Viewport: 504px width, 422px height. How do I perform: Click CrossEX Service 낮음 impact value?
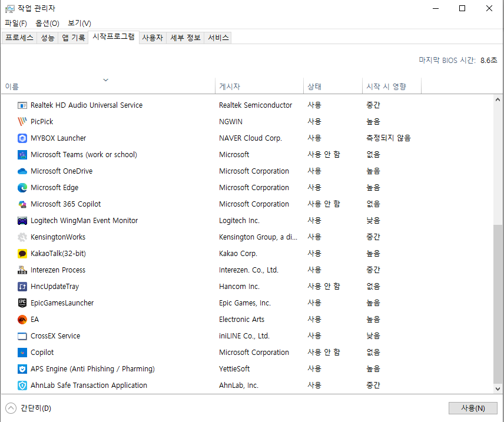point(373,336)
